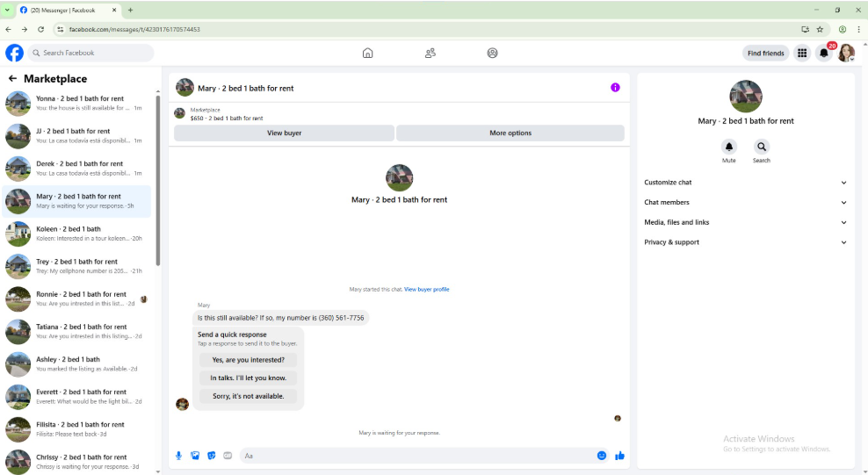Send a voice clip with microphone icon
This screenshot has width=868, height=475.
pyautogui.click(x=178, y=456)
